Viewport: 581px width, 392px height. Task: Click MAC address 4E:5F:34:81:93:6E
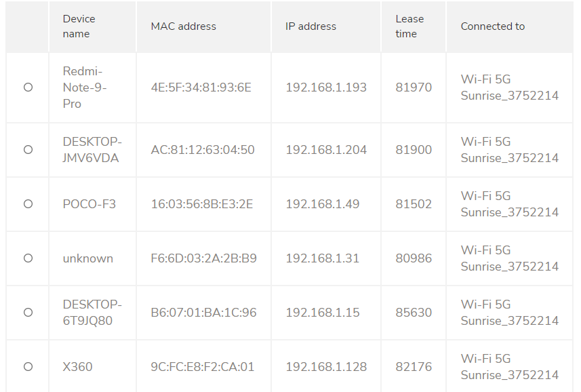pyautogui.click(x=201, y=87)
